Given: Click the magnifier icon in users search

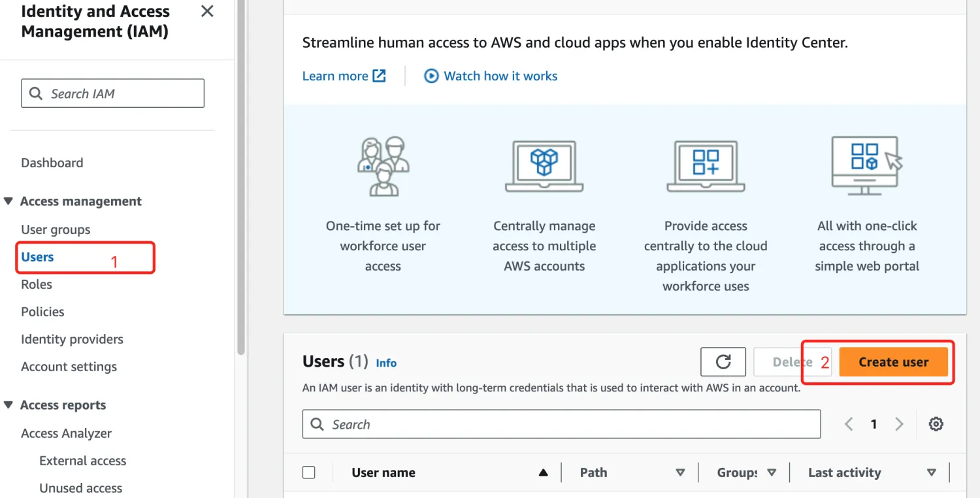Looking at the screenshot, I should pos(318,424).
